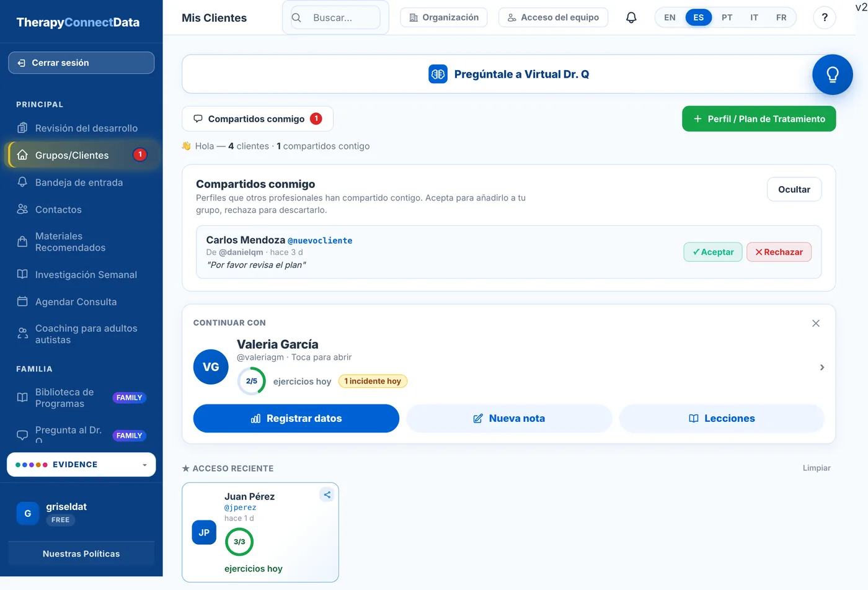
Task: Open Bandeja de entrada
Action: 81,182
